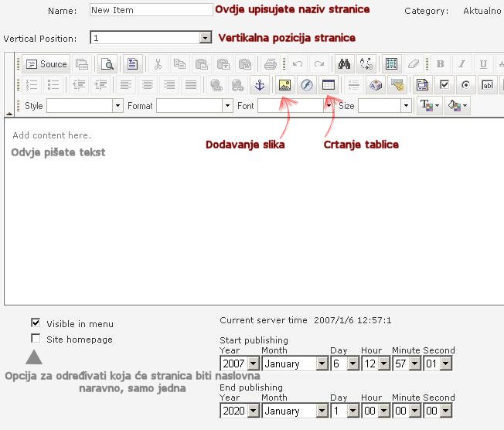Toggle Bold formatting
Screen dimensions: 504x430
click(440, 64)
